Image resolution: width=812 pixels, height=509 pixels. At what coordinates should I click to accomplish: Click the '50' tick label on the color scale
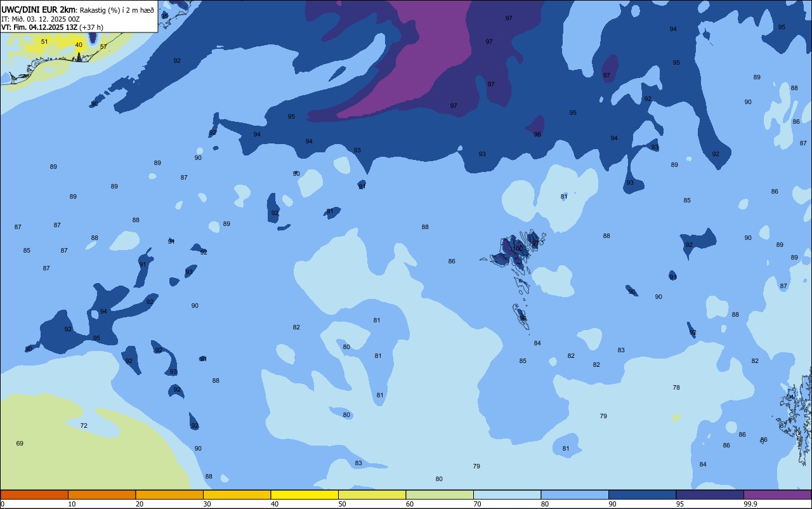[x=342, y=504]
